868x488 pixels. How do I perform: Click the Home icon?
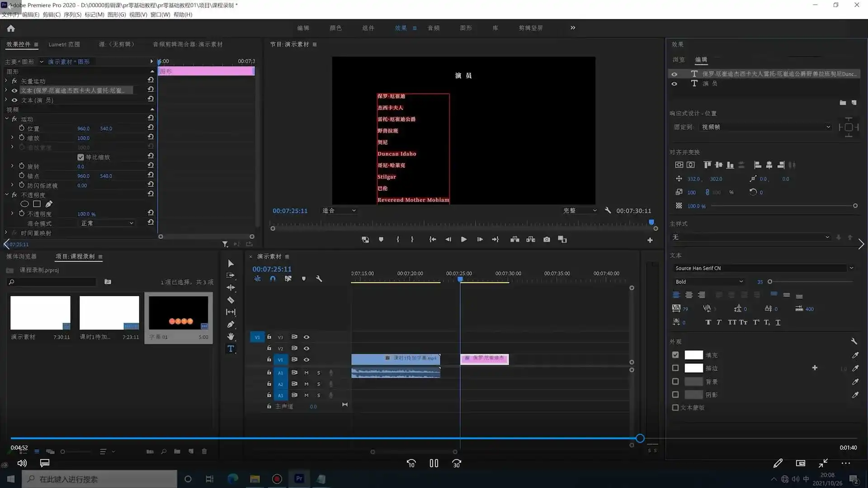pos(11,28)
